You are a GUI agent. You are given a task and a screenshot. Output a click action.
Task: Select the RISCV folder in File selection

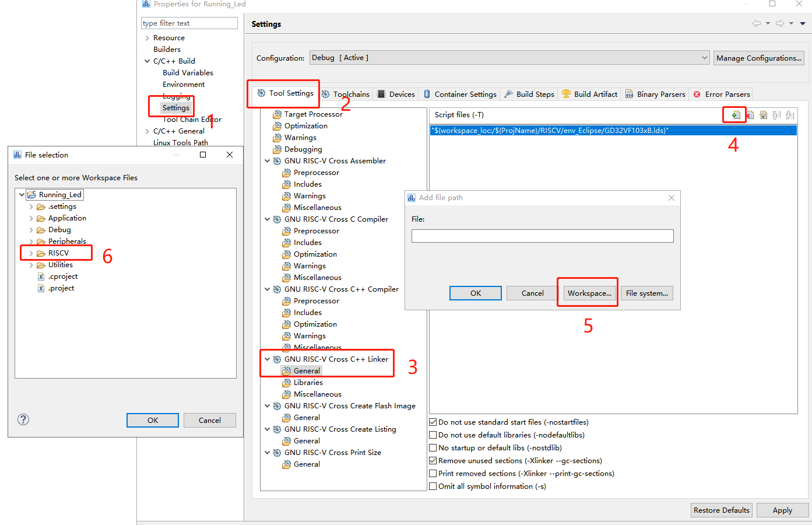58,253
